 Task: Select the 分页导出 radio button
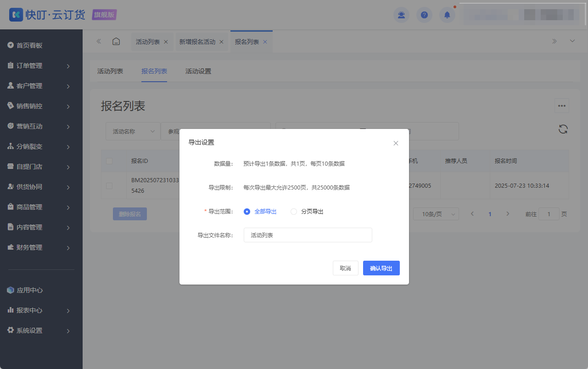click(294, 212)
